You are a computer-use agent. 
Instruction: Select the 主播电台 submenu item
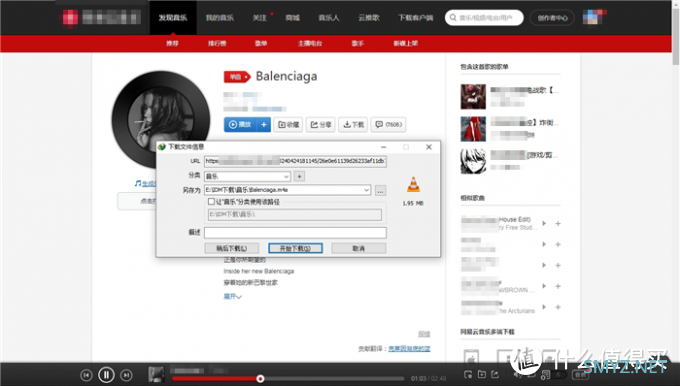point(310,43)
